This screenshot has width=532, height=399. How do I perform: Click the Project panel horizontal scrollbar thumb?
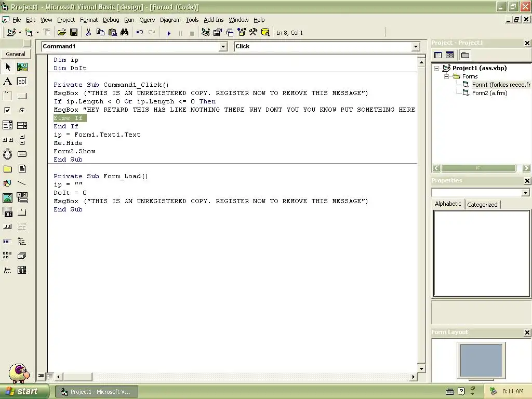pos(478,168)
